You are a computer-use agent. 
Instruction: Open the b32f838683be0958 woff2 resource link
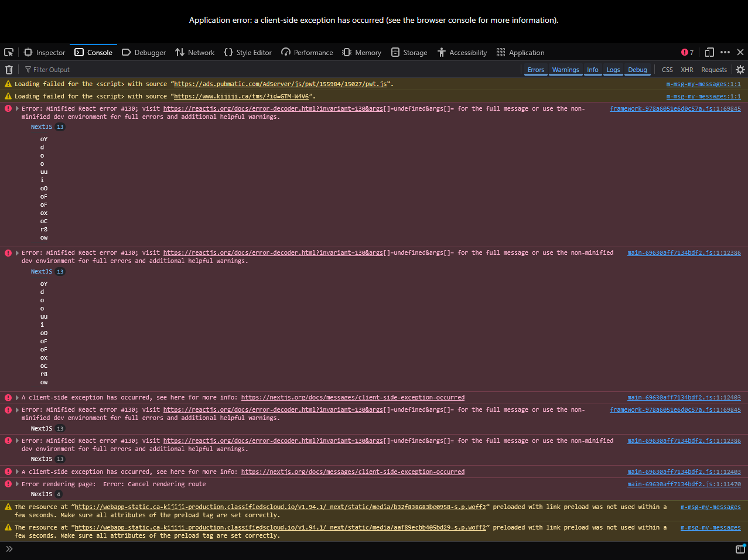tap(280, 507)
